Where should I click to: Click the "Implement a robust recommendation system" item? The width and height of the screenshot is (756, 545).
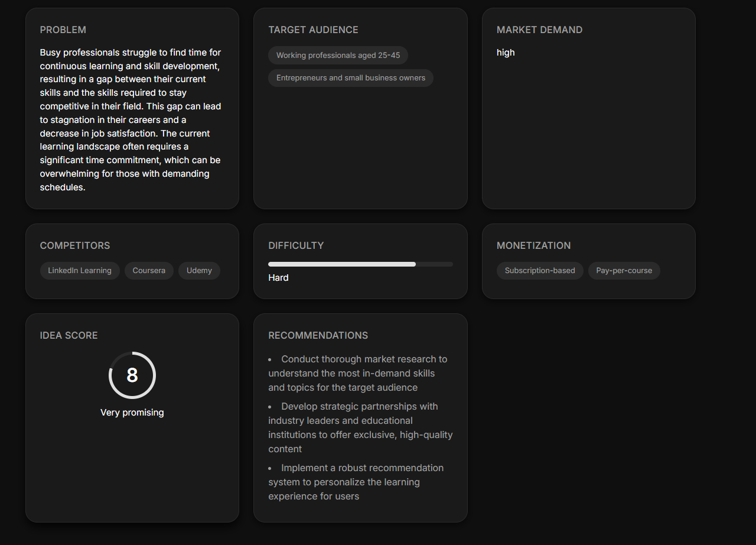tap(360, 482)
